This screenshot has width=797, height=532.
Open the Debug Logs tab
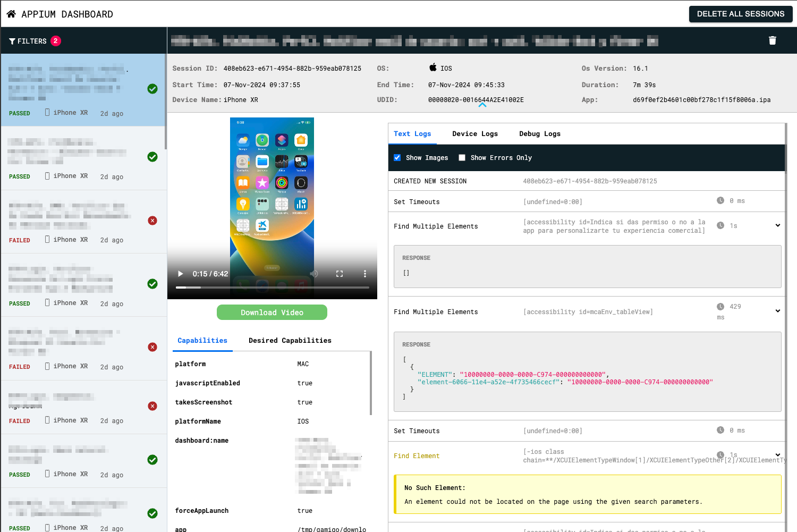pyautogui.click(x=539, y=134)
